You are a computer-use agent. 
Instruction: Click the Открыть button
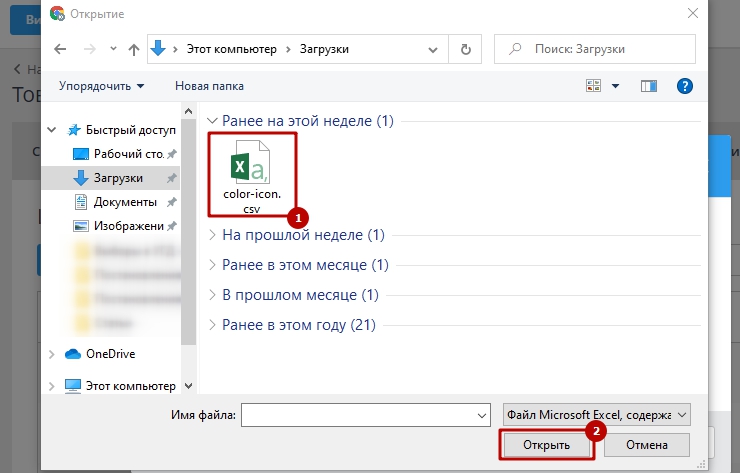[549, 444]
